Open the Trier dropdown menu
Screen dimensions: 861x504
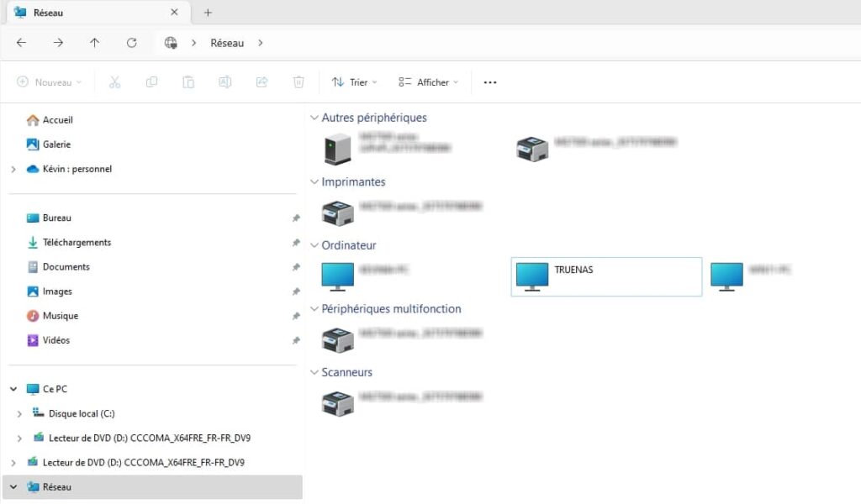[x=354, y=81]
